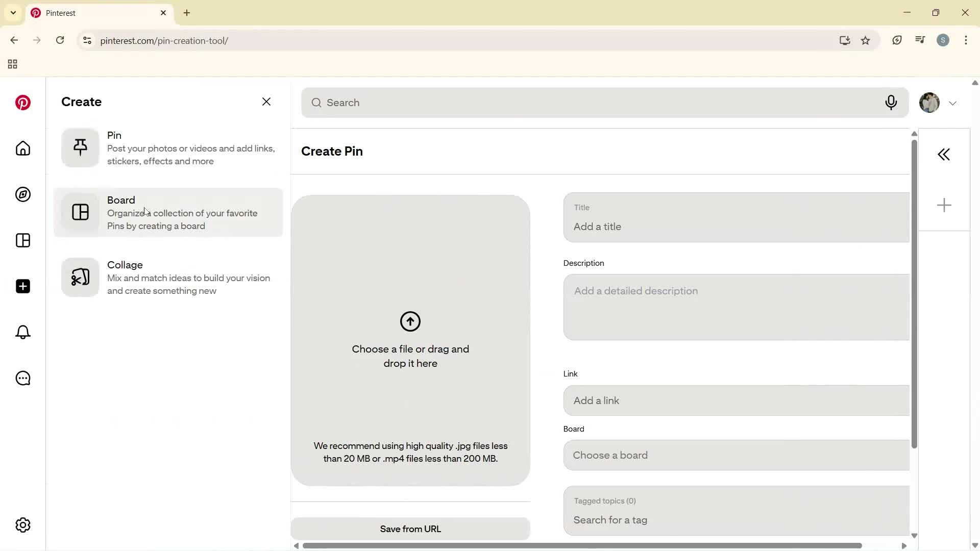The width and height of the screenshot is (980, 551).
Task: Open the Home icon in the sidebar
Action: point(22,148)
